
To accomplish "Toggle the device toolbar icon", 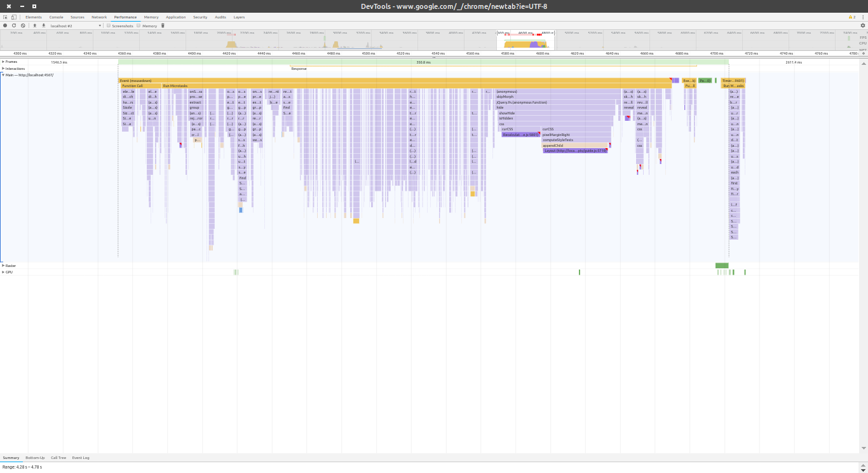I will click(x=14, y=17).
